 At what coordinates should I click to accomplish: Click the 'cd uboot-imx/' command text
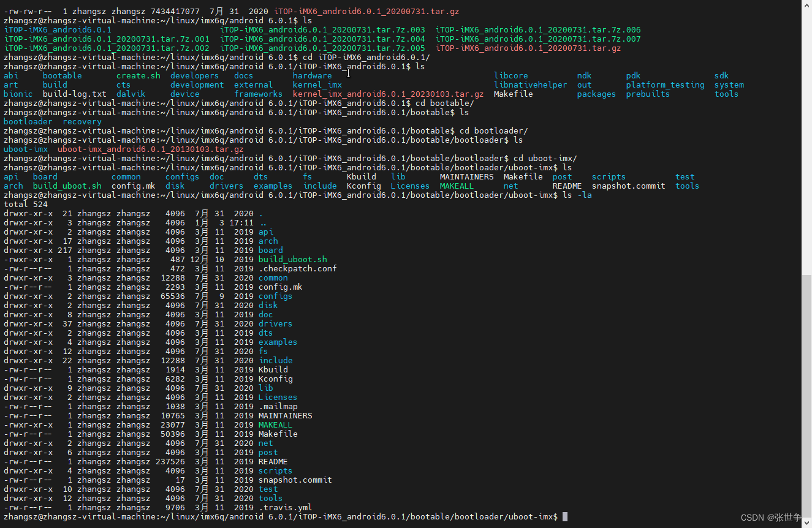tap(545, 159)
